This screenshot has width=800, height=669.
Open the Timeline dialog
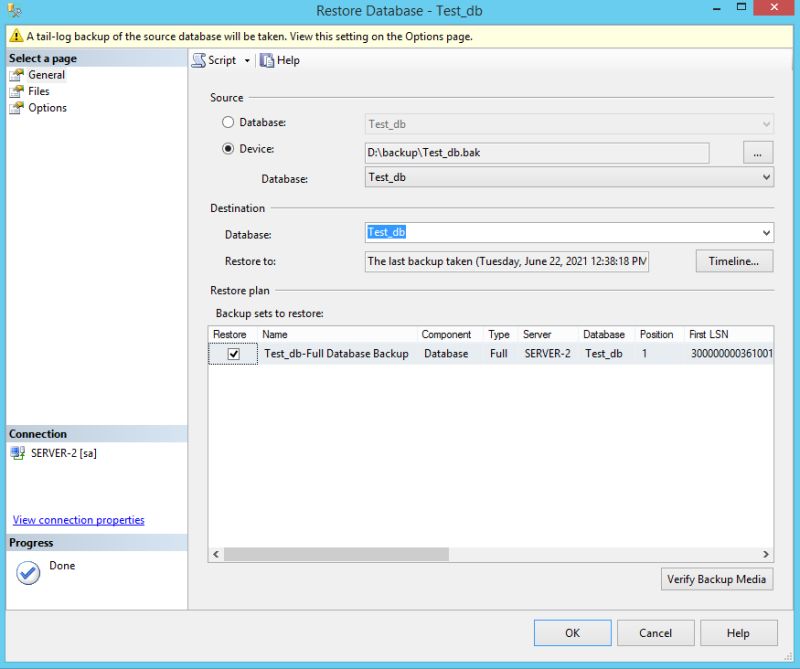pyautogui.click(x=733, y=261)
